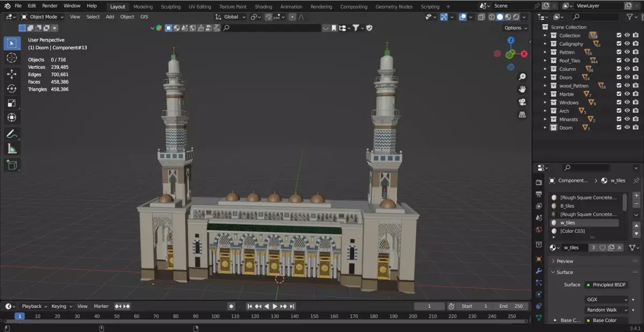Open the Render menu

(50, 6)
